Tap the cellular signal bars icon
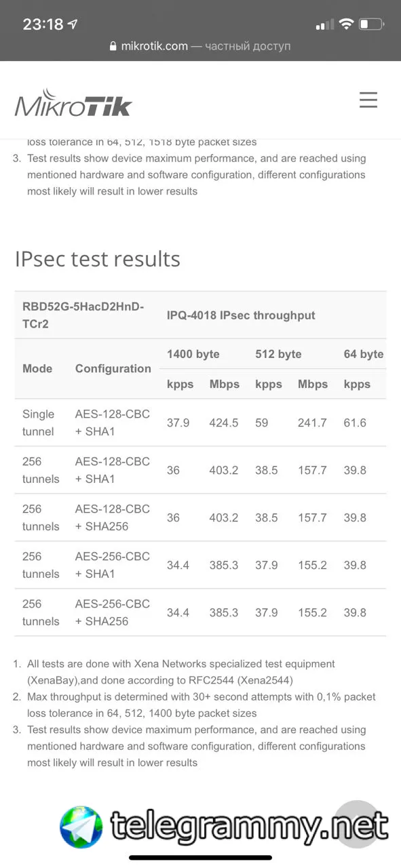 325,25
